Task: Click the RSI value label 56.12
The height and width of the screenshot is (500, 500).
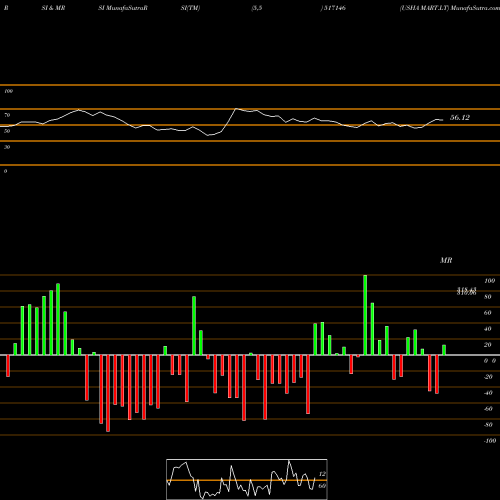Action: (460, 117)
